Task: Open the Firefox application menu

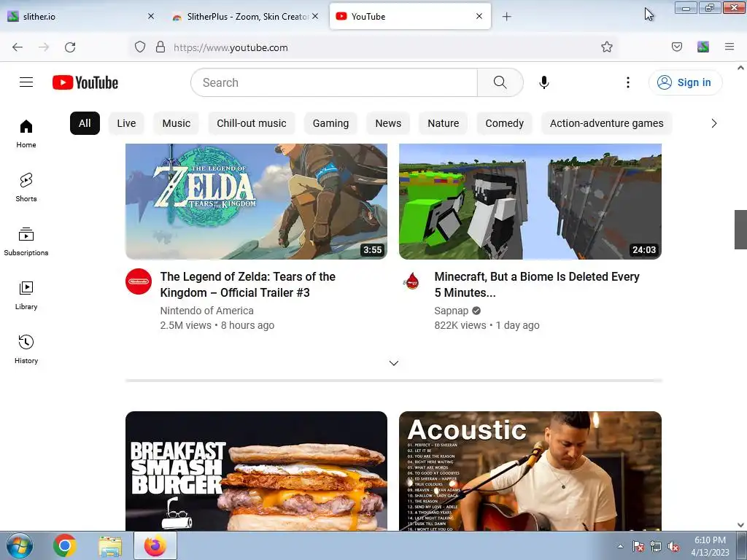Action: (729, 47)
